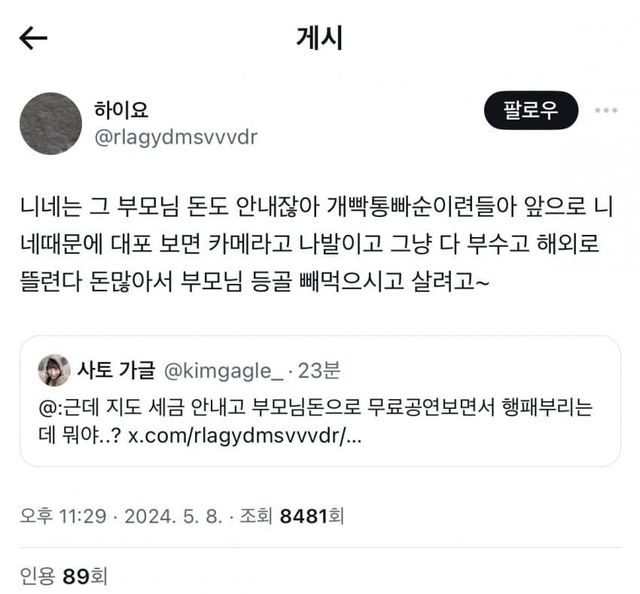
Task: Open 사토 가글's avatar in quoted post
Action: tap(54, 370)
